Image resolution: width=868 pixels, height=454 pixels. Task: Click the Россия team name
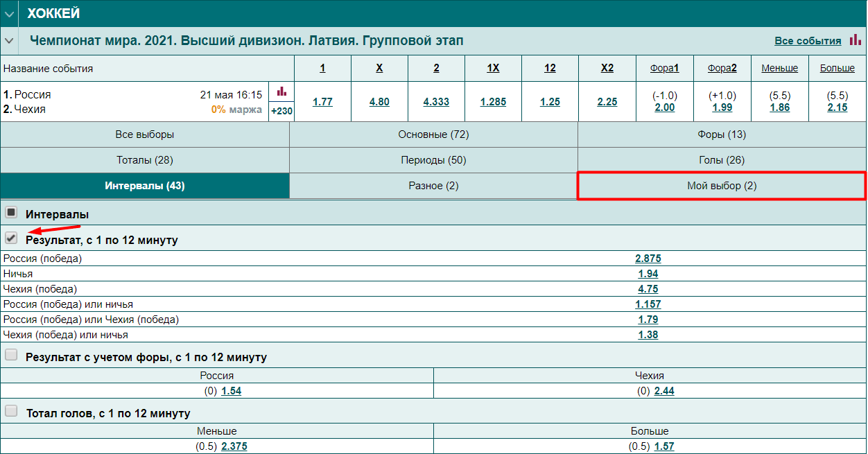click(33, 94)
